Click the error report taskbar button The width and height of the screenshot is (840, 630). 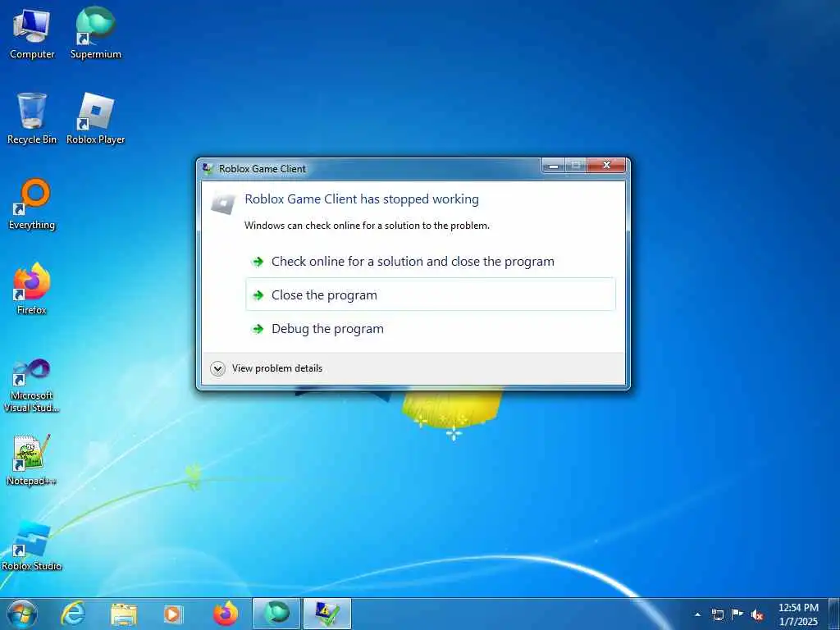click(x=327, y=614)
